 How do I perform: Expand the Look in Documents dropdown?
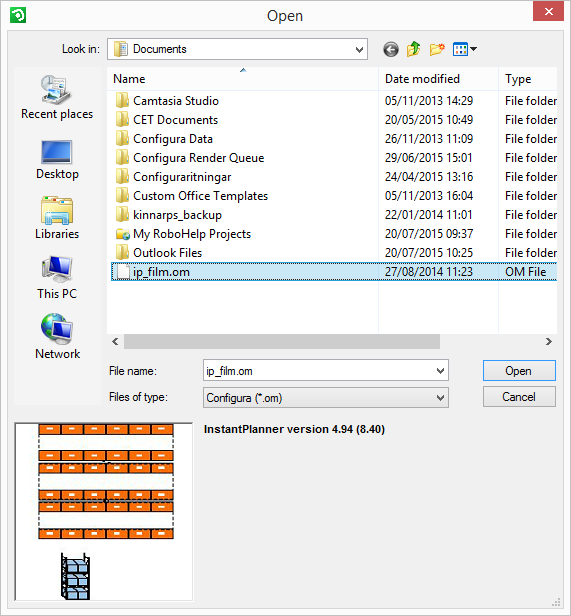[x=359, y=50]
